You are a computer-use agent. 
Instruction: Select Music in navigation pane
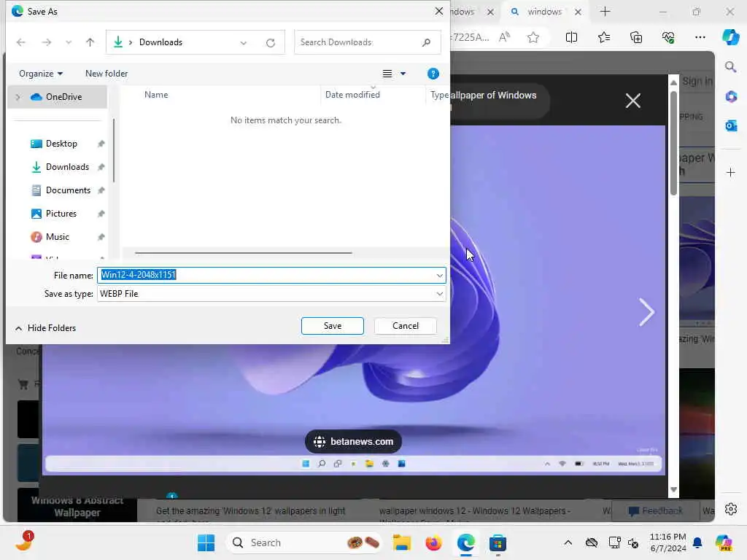pyautogui.click(x=57, y=237)
